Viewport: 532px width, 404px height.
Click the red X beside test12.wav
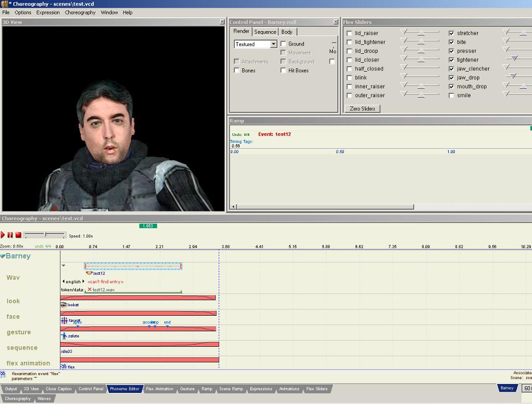89,290
